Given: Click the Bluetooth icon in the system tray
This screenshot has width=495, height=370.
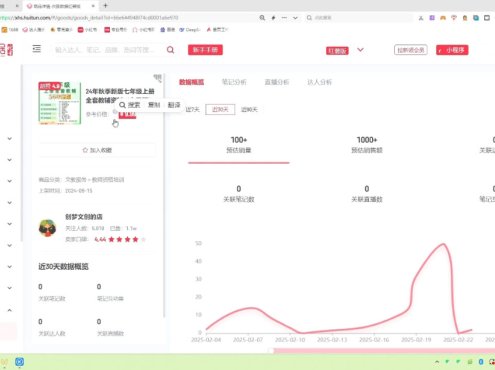Looking at the screenshot, I should (481, 362).
